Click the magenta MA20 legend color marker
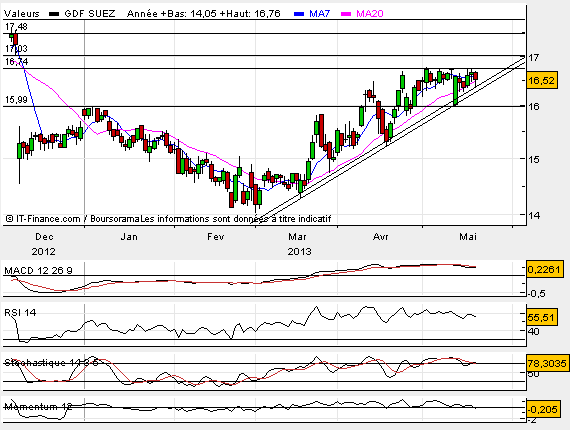This screenshot has height=430, width=570. click(346, 14)
